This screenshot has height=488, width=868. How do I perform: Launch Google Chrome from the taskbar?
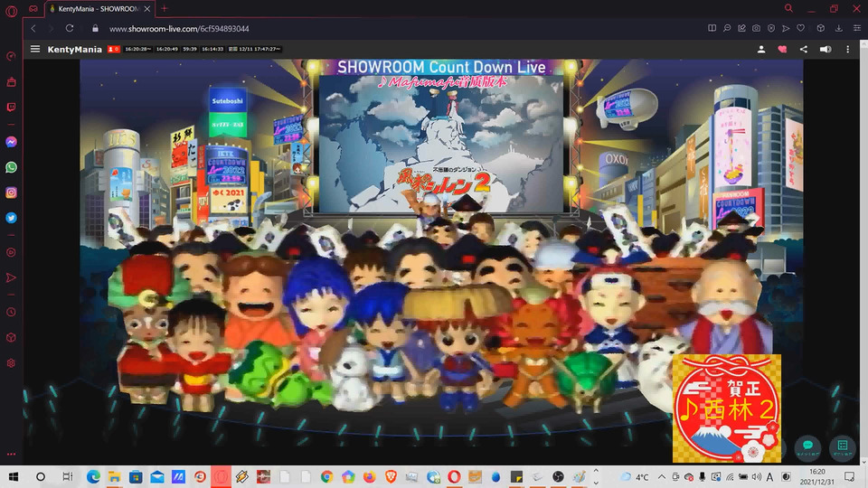[x=326, y=476]
